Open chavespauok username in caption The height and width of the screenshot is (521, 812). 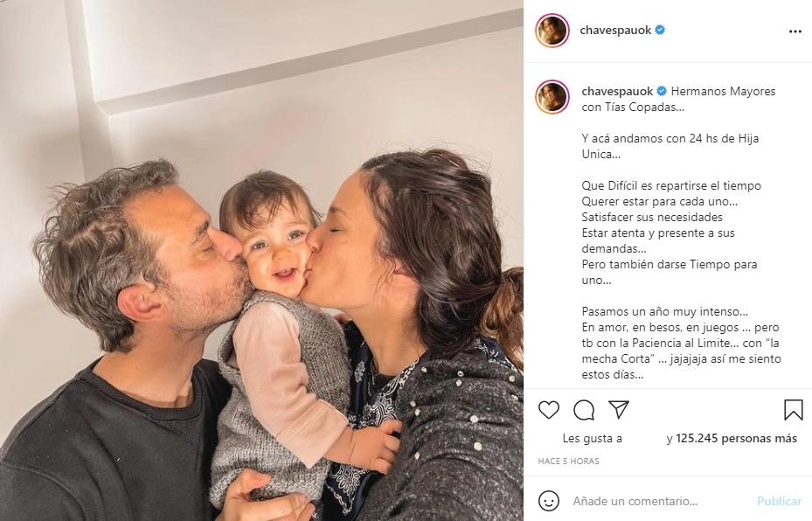tap(617, 91)
